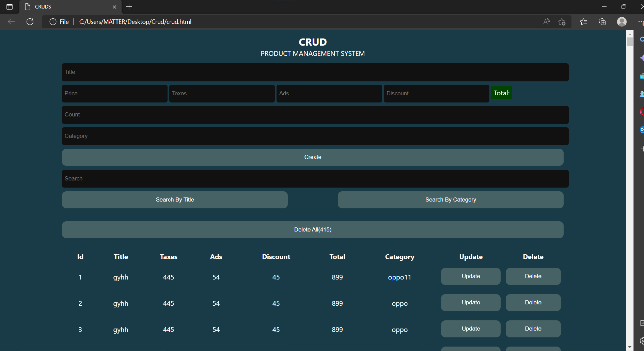This screenshot has width=644, height=351.
Task: Click Search By Category
Action: [450, 200]
